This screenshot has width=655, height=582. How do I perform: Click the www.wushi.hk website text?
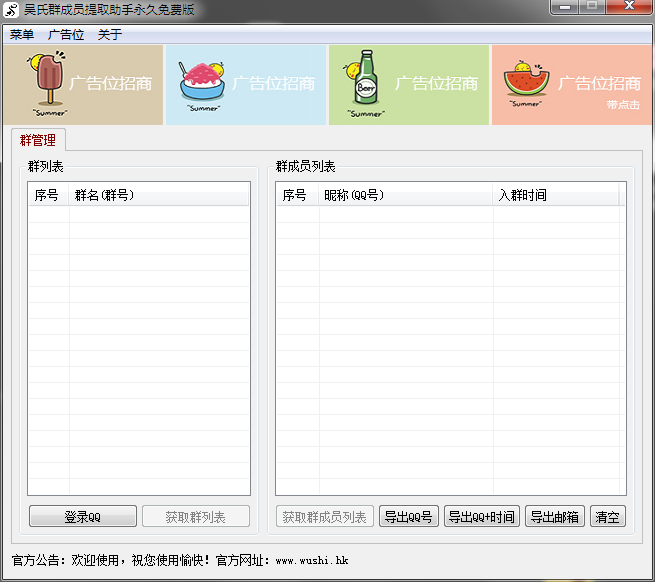(312, 560)
